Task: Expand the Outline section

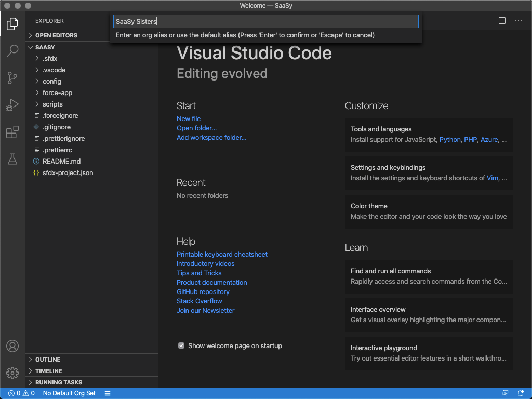Action: 48,360
